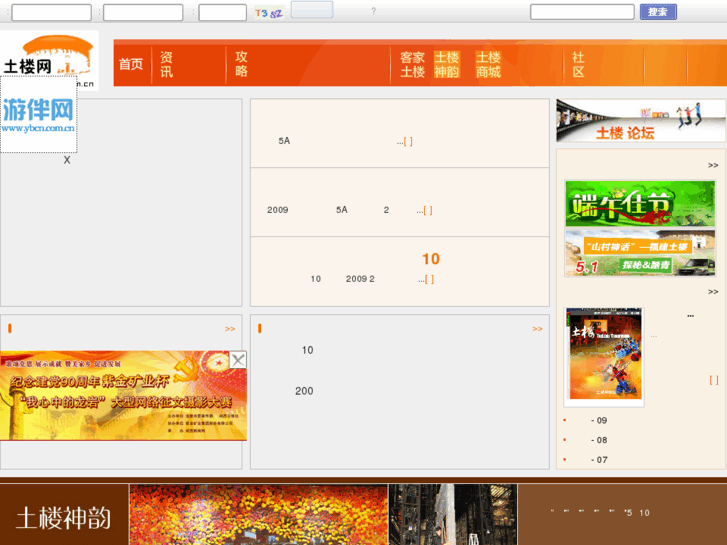Focus the search box beside 搜索
This screenshot has height=545, width=727.
582,12
